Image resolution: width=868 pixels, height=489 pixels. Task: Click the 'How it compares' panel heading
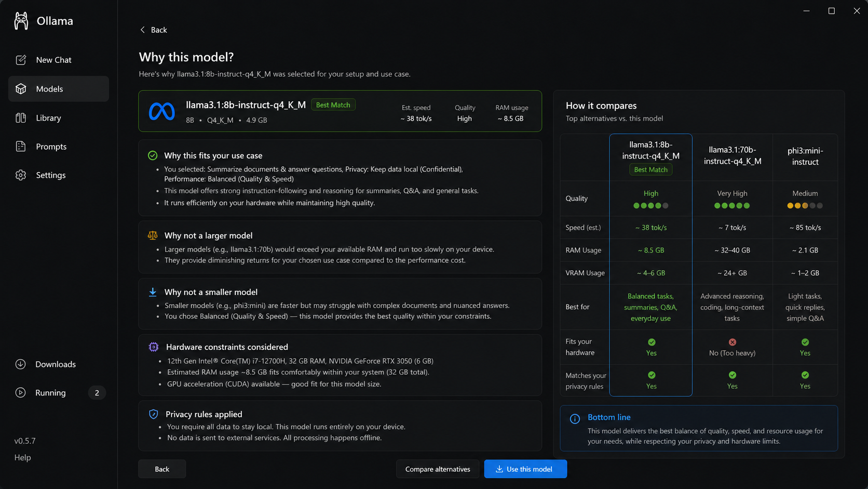(601, 105)
